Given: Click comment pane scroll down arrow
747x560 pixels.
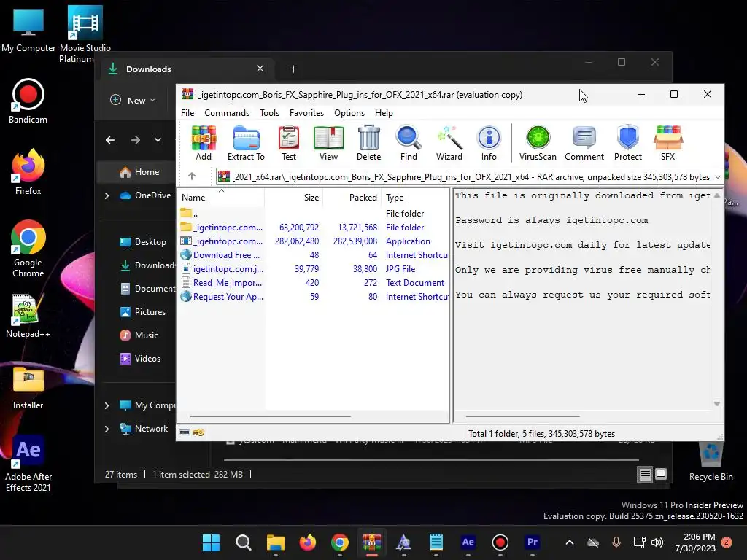Looking at the screenshot, I should click(x=716, y=404).
